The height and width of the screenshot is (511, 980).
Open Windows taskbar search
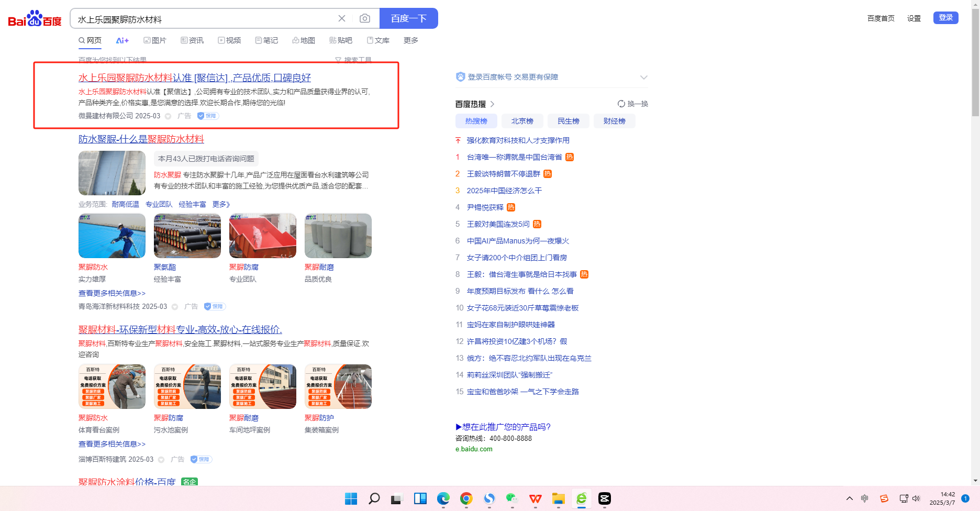374,498
